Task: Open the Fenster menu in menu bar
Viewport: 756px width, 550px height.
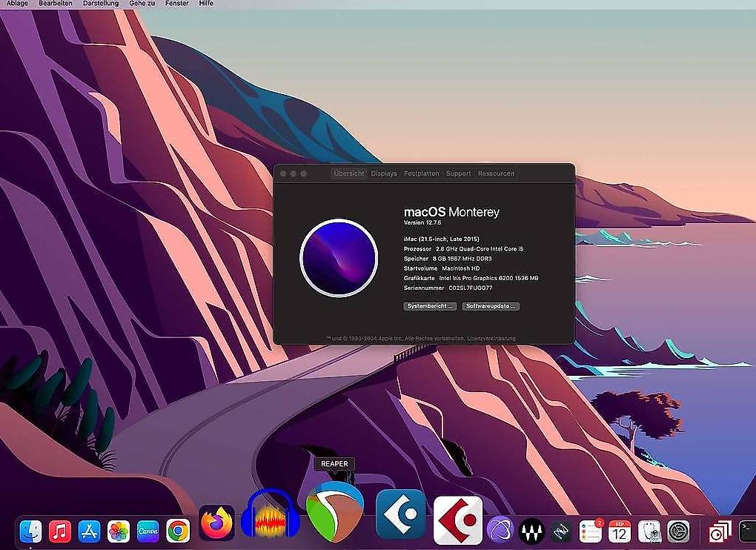Action: [x=176, y=4]
